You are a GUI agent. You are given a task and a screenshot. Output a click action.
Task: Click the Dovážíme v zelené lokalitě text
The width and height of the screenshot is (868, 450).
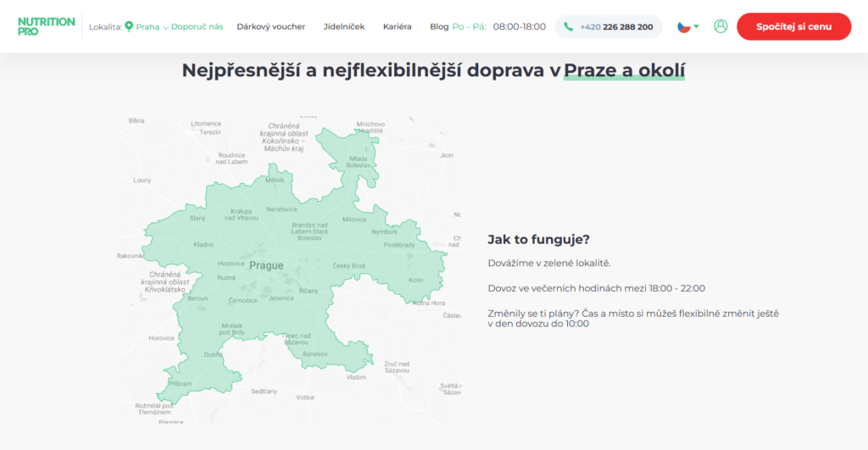coord(549,264)
